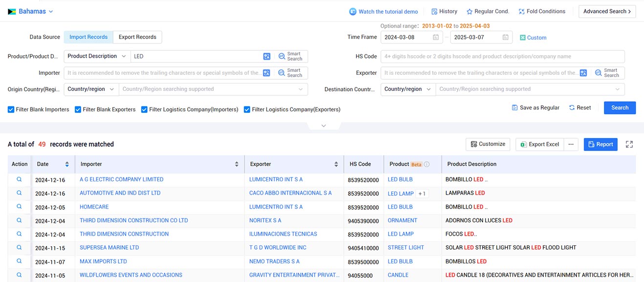Click Smart Search next to Importer field
Viewport: 644px width, 282px height.
(x=290, y=73)
